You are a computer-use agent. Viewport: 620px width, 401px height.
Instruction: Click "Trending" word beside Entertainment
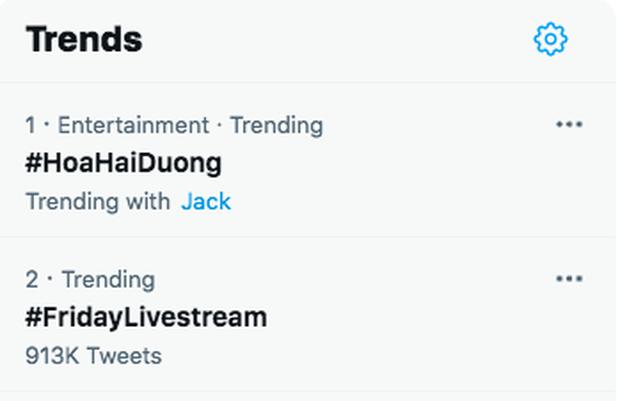(276, 125)
